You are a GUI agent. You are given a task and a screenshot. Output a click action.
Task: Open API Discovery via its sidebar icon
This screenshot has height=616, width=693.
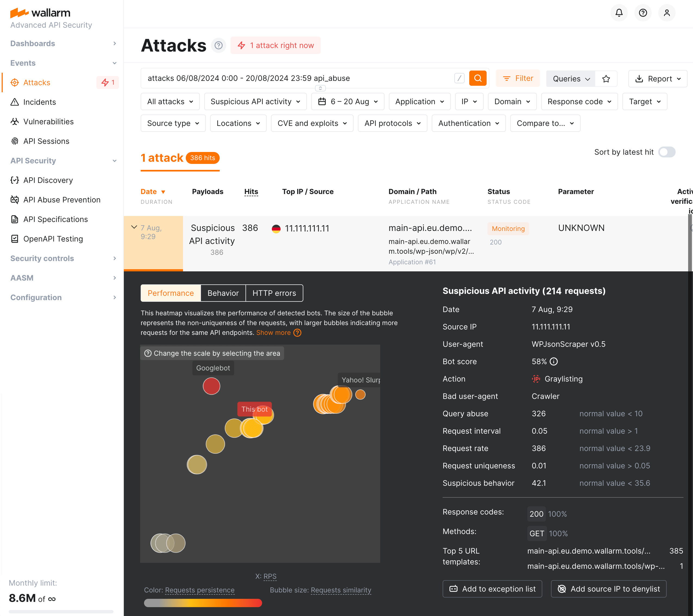click(x=15, y=180)
